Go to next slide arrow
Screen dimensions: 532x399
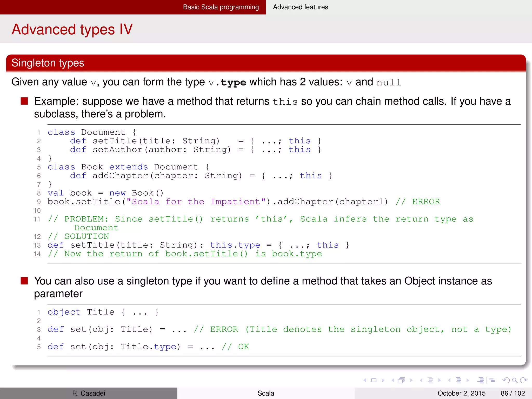point(383,380)
